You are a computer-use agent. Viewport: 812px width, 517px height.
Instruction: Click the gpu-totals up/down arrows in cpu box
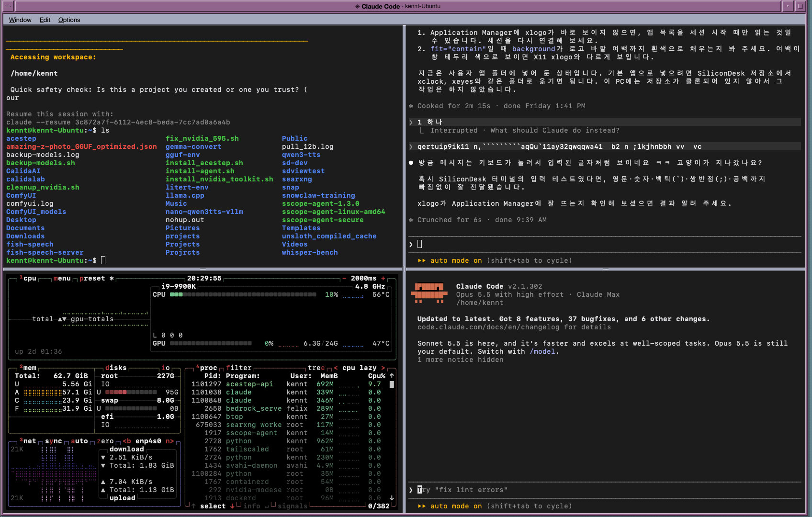(x=62, y=319)
